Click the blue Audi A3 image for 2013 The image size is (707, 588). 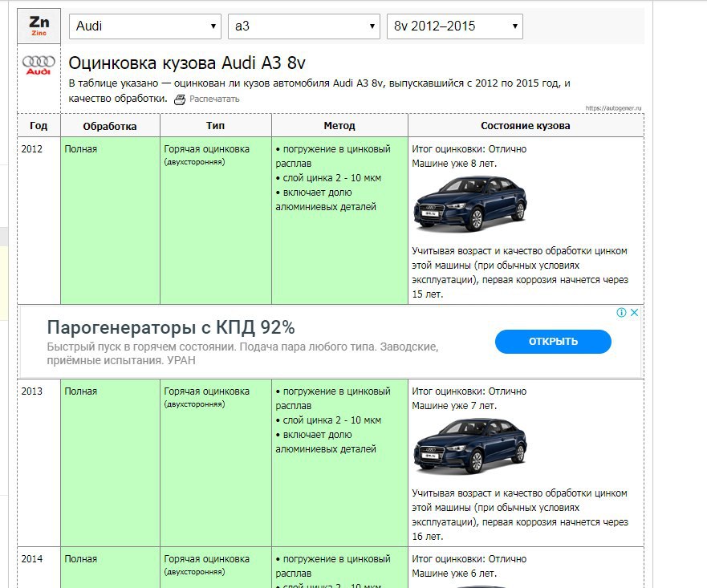coord(469,446)
